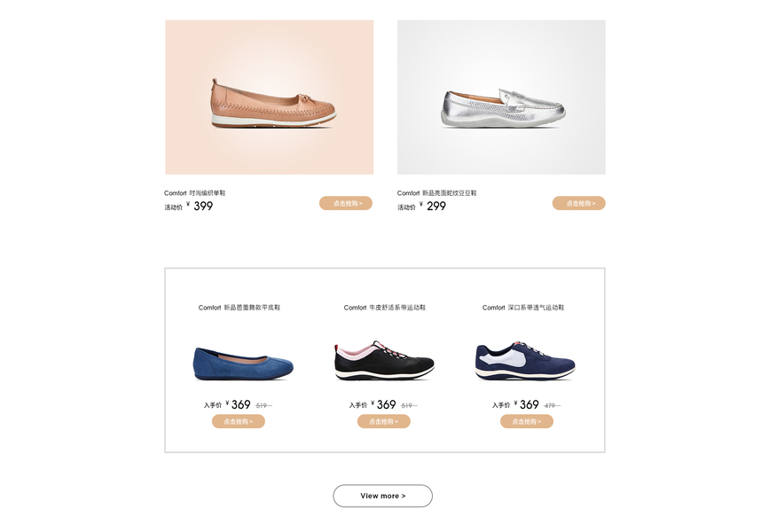Select the blue suede ballet flat picture
The height and width of the screenshot is (532, 769).
click(x=243, y=364)
